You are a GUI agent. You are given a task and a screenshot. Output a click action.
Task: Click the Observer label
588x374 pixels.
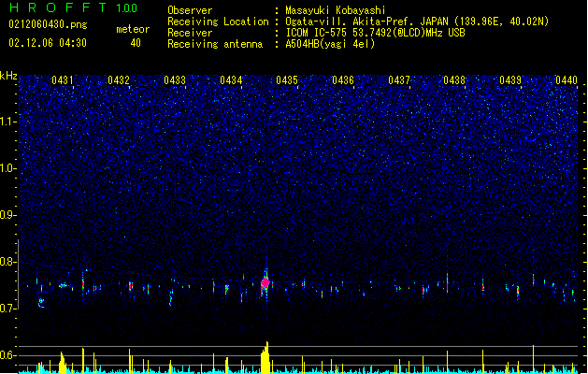point(190,10)
